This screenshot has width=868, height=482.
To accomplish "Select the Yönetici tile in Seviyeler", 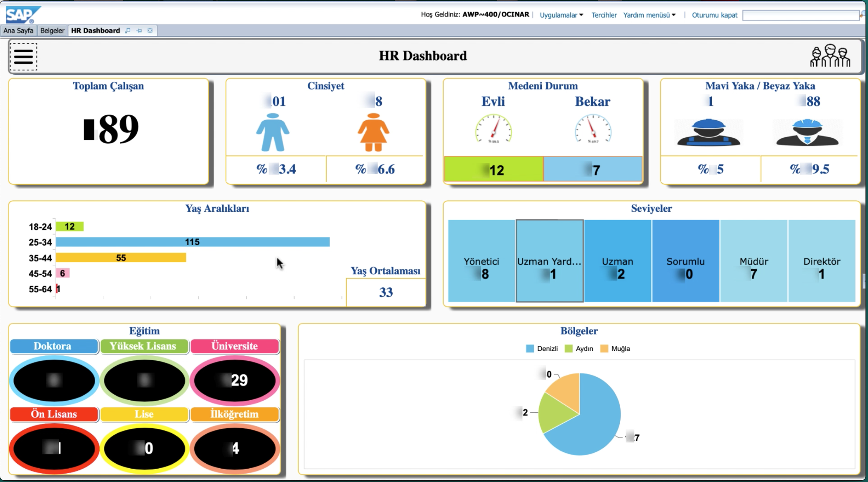I will click(x=482, y=261).
